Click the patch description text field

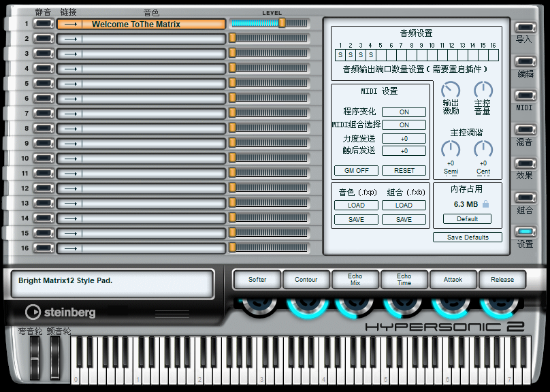tap(112, 284)
